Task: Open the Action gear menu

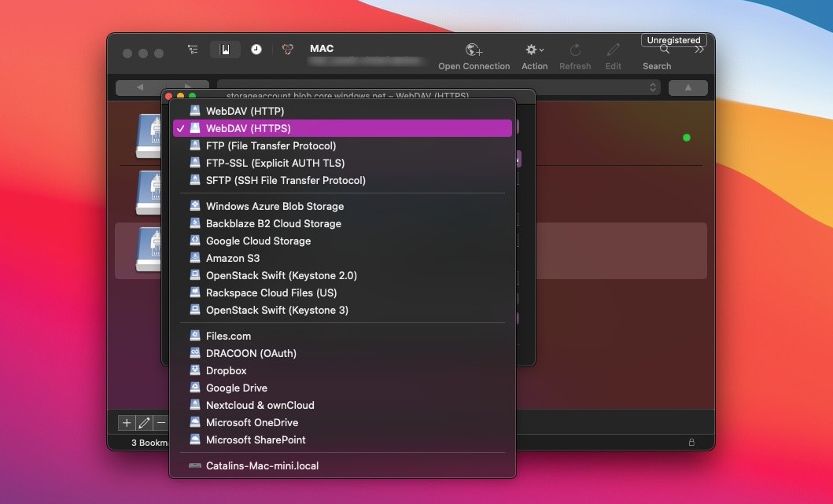Action: tap(534, 50)
